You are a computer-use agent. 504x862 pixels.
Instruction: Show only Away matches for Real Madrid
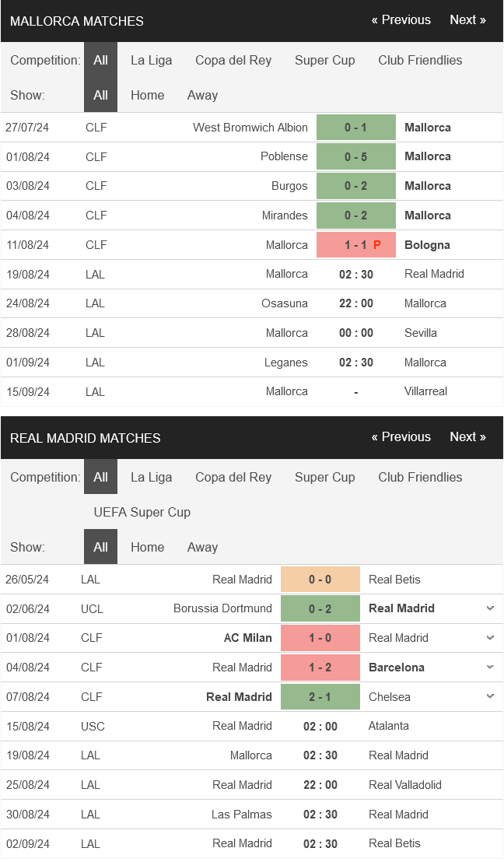click(x=202, y=547)
